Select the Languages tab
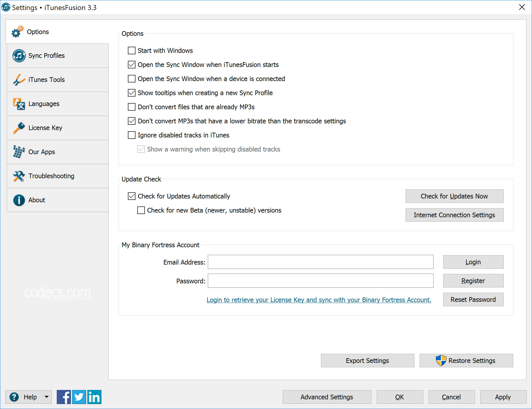532x409 pixels. [58, 104]
